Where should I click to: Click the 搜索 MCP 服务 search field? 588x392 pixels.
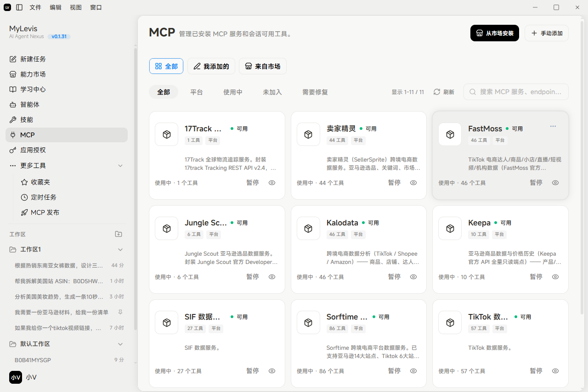(516, 92)
